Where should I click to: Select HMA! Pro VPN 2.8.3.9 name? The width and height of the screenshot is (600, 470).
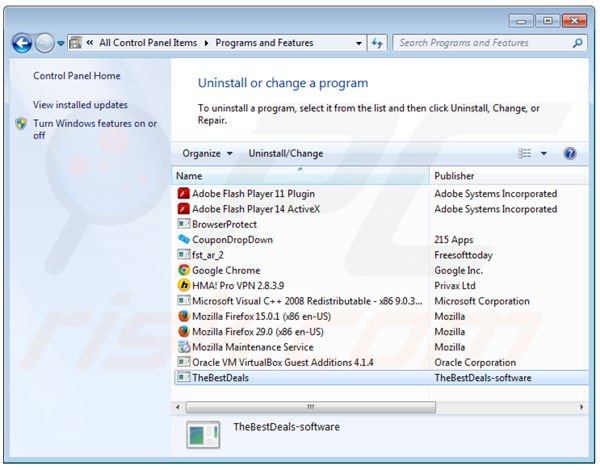pyautogui.click(x=238, y=286)
